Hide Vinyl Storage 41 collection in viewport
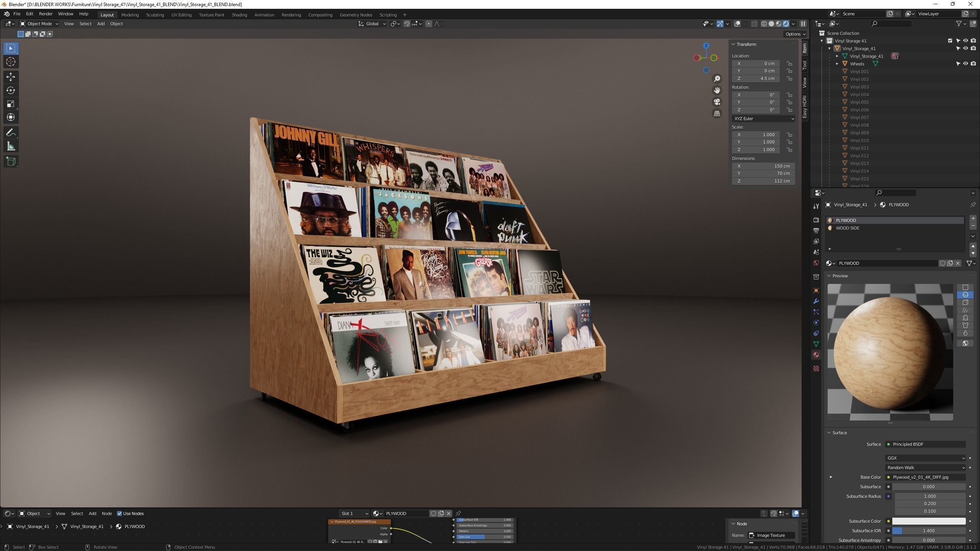 pyautogui.click(x=965, y=41)
